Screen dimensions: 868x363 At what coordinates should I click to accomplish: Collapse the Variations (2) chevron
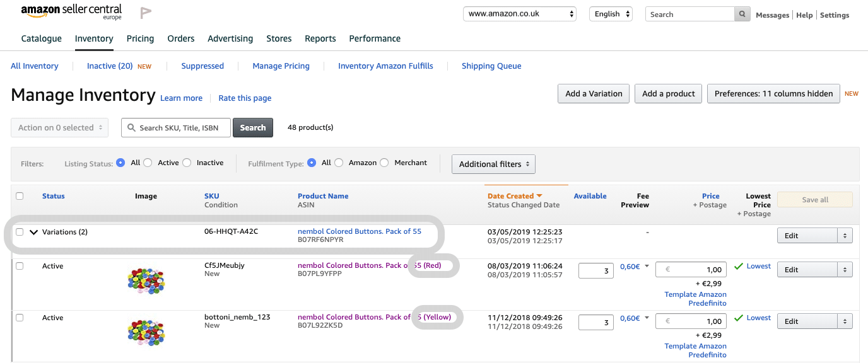coord(34,232)
